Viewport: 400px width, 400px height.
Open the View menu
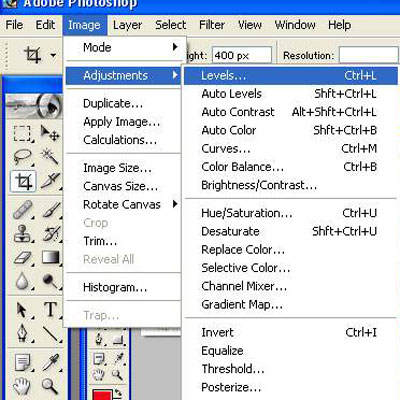click(250, 25)
